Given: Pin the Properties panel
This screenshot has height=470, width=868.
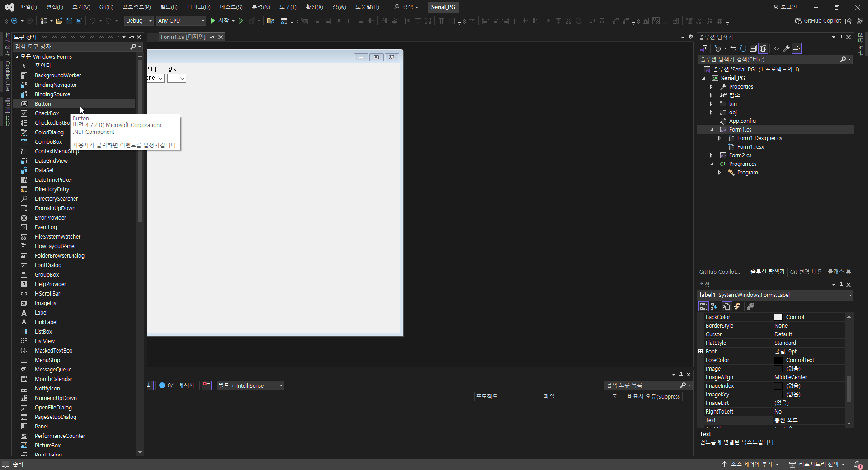Looking at the screenshot, I should (841, 285).
